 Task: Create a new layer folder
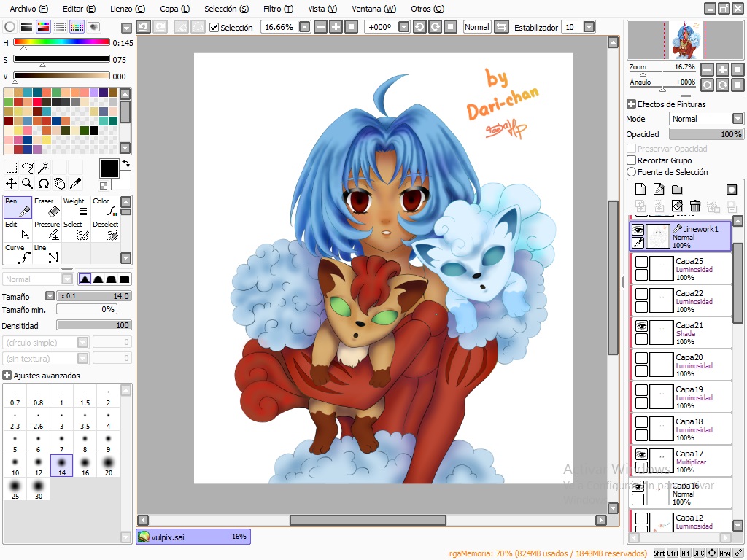click(677, 189)
